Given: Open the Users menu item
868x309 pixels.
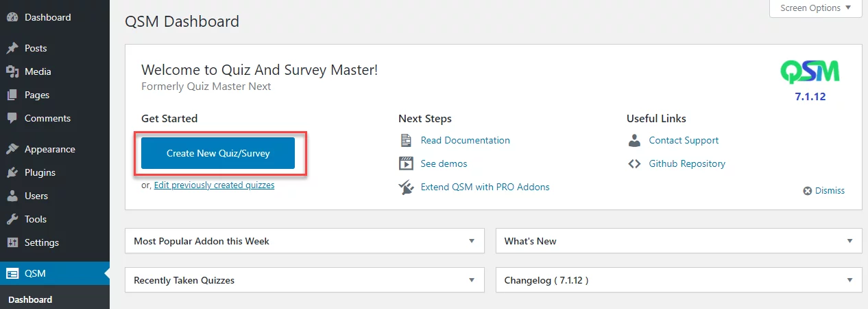Looking at the screenshot, I should pos(55,196).
